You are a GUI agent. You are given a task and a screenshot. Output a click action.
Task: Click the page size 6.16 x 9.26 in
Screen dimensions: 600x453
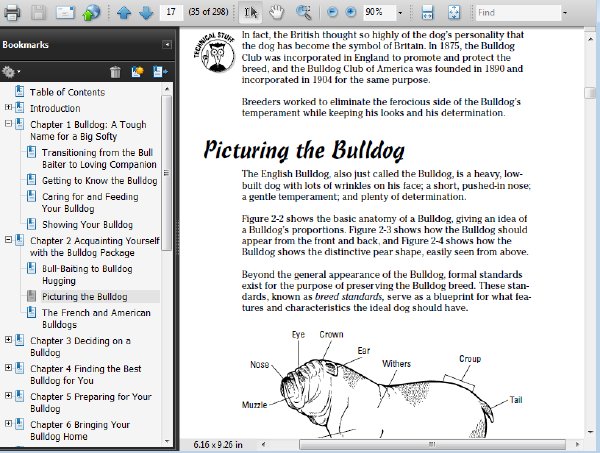tap(218, 445)
